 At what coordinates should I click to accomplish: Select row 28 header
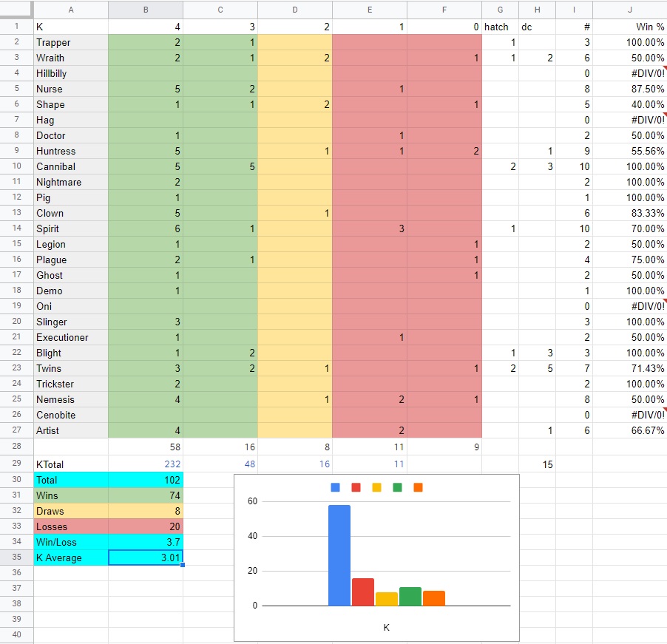click(x=16, y=446)
